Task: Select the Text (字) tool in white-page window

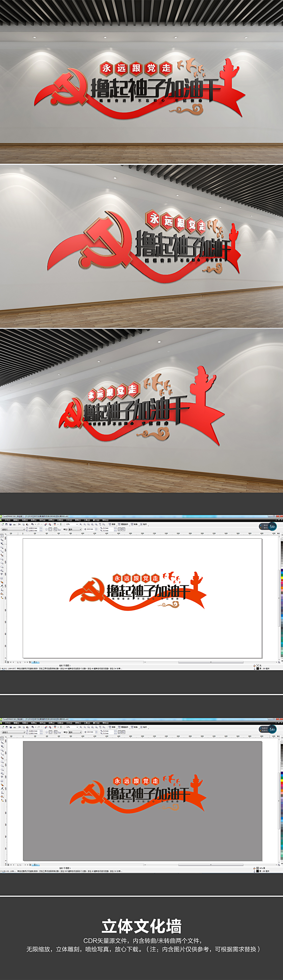Action: [2, 575]
